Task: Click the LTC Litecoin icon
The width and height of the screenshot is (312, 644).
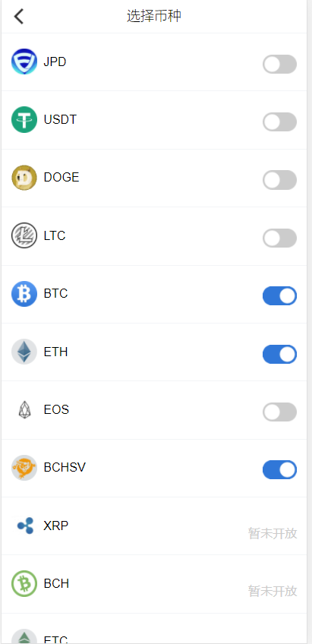Action: (24, 235)
